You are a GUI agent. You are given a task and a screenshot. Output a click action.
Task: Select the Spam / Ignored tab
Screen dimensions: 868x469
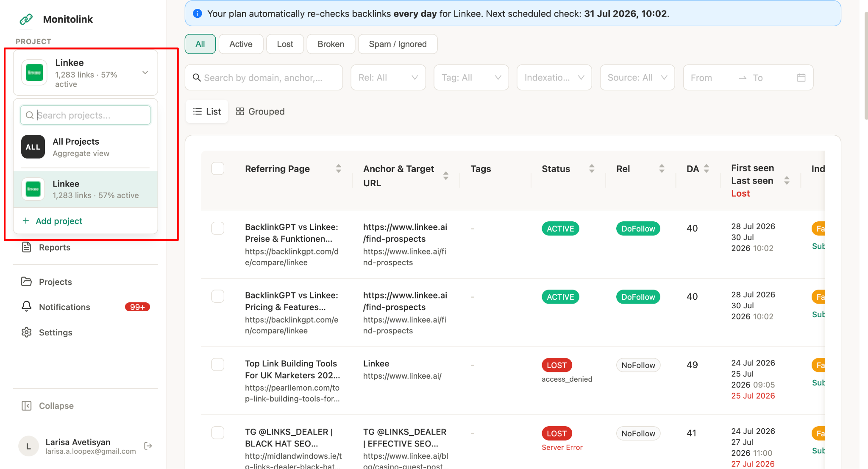click(398, 44)
